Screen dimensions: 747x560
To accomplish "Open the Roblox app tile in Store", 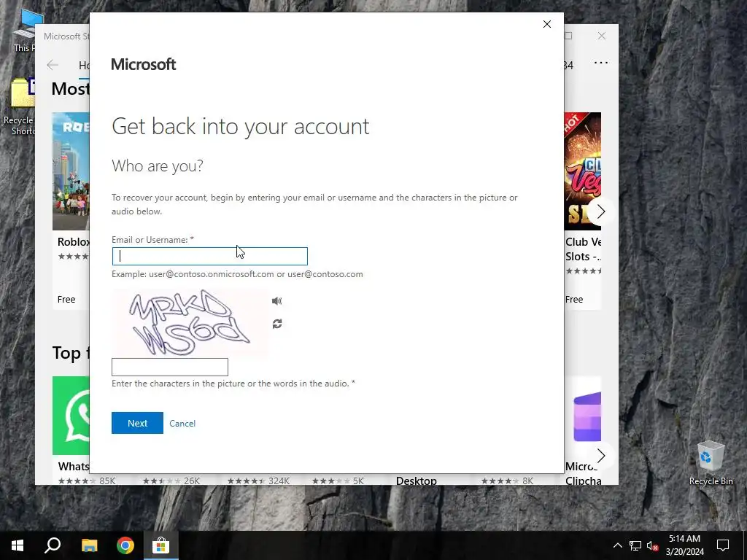I will [x=71, y=211].
